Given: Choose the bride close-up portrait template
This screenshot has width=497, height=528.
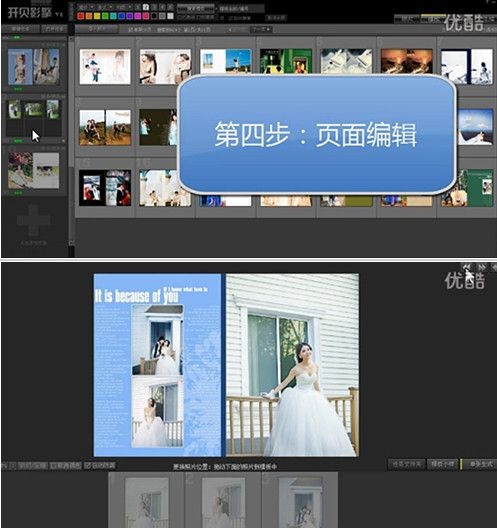Looking at the screenshot, I should pyautogui.click(x=165, y=66).
